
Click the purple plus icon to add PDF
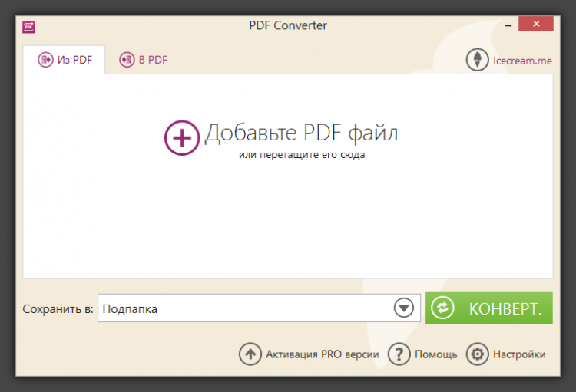[181, 137]
